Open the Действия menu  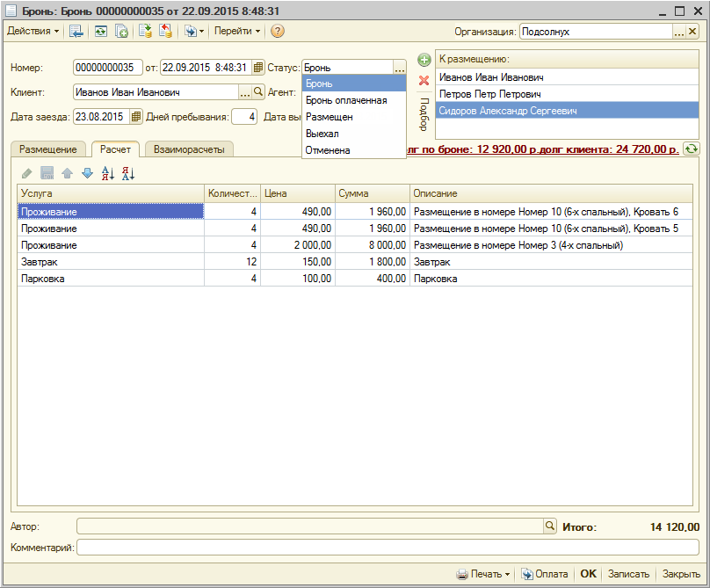(x=33, y=31)
